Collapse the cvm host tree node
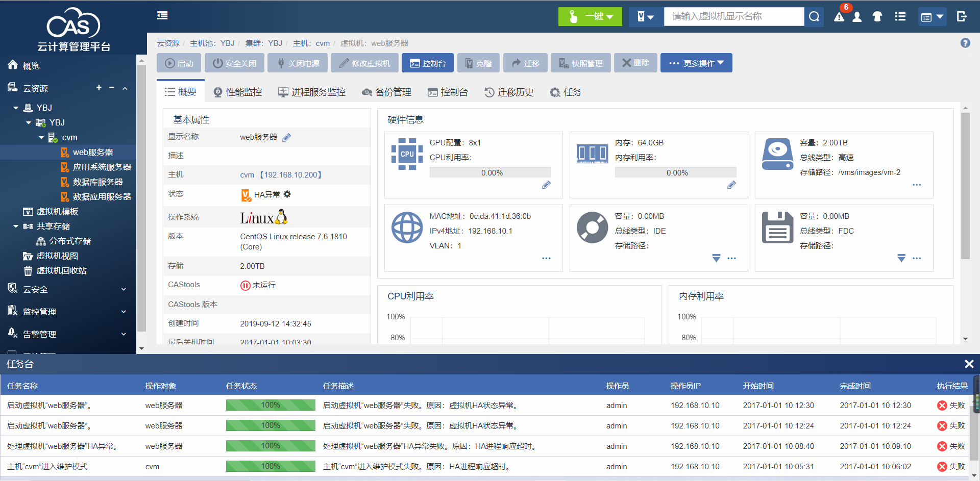This screenshot has height=481, width=980. (x=41, y=138)
